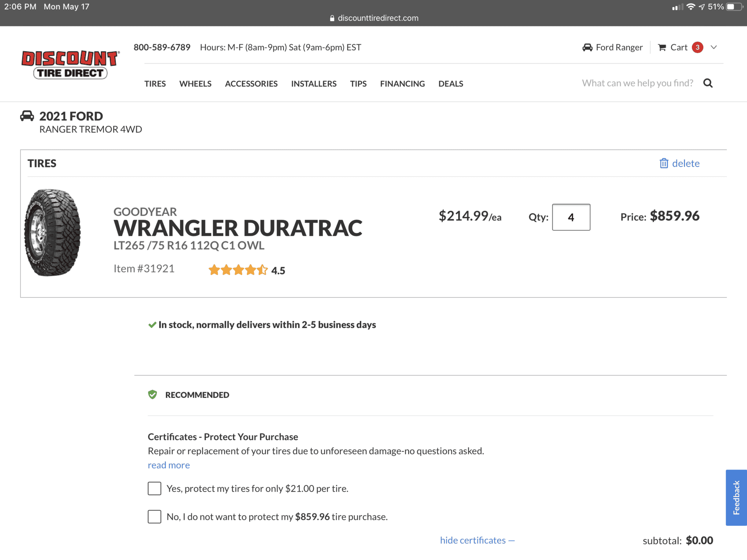
Task: Click the '$214.99/ea' unit price
Action: [x=470, y=216]
